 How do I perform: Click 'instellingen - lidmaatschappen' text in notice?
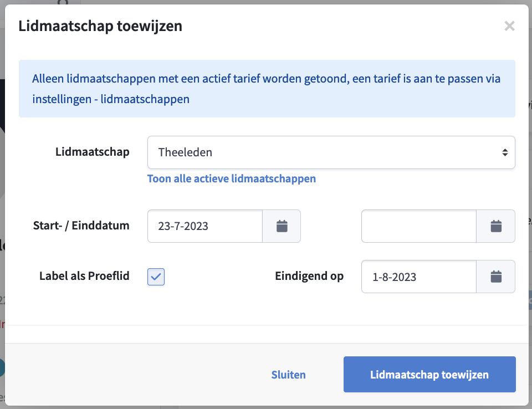click(111, 99)
